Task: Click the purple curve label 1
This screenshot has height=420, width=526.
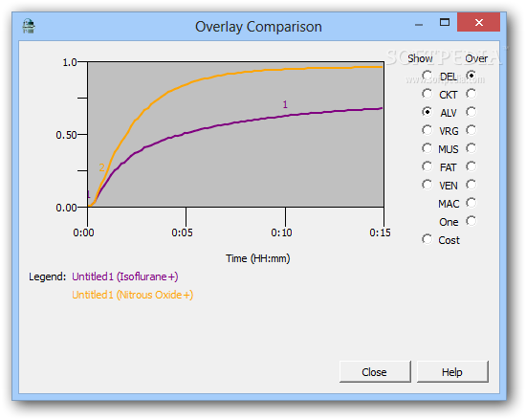Action: click(285, 104)
